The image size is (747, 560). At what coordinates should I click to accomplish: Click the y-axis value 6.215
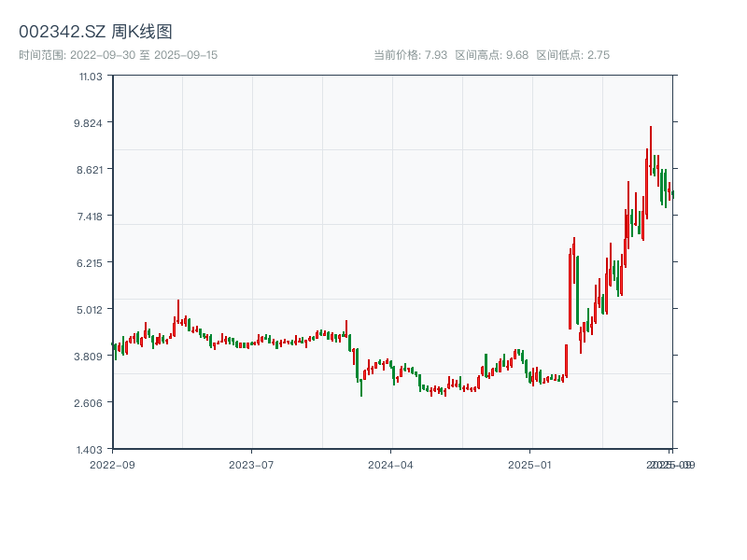tap(89, 263)
